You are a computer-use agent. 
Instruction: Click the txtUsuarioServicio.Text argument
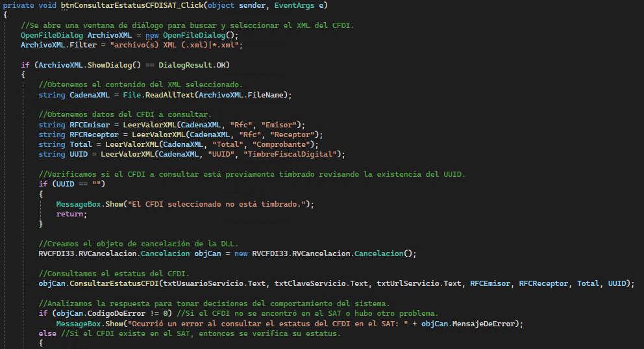click(214, 283)
